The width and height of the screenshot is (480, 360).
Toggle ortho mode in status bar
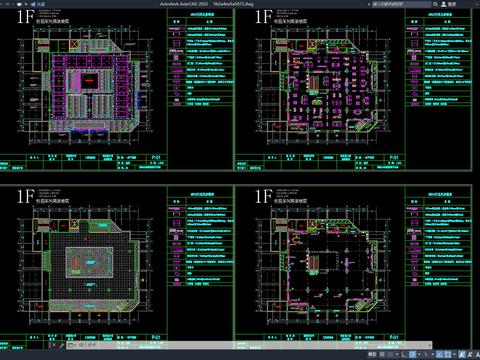(x=404, y=354)
